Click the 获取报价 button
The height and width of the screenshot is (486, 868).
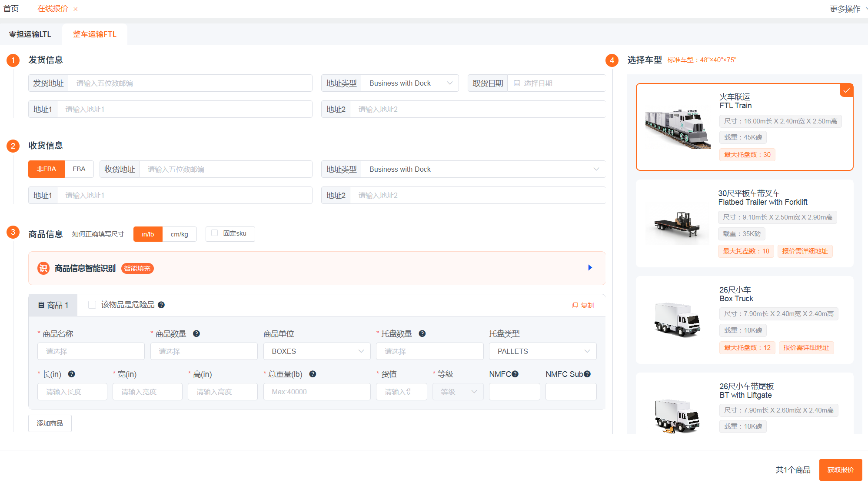point(840,470)
